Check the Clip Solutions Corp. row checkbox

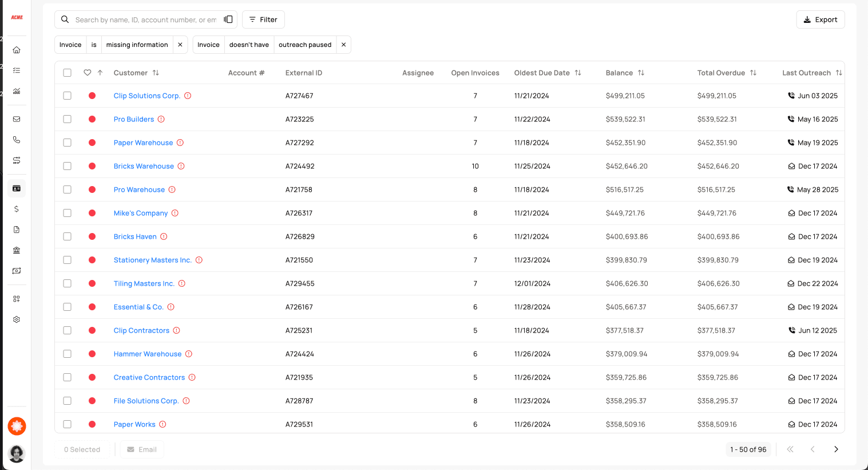pyautogui.click(x=68, y=96)
